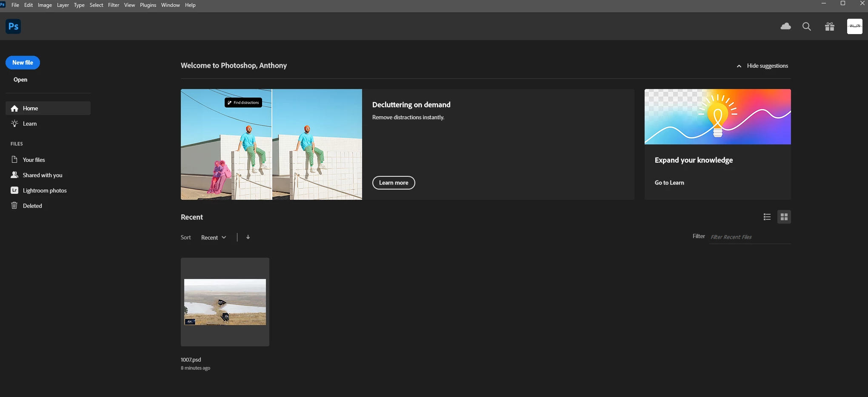The width and height of the screenshot is (868, 397).
Task: Select the Home label in the sidebar
Action: tap(31, 108)
